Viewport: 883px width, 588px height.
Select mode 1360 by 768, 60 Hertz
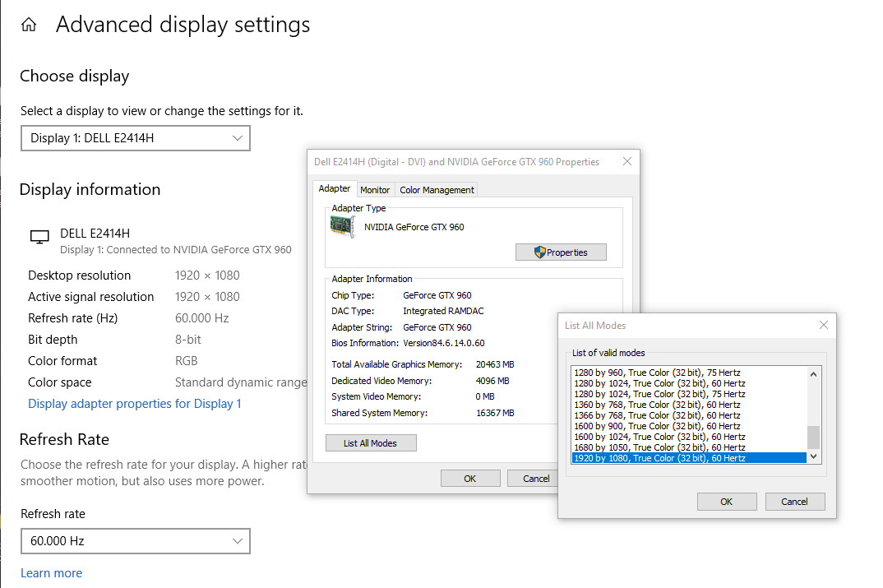click(x=689, y=405)
